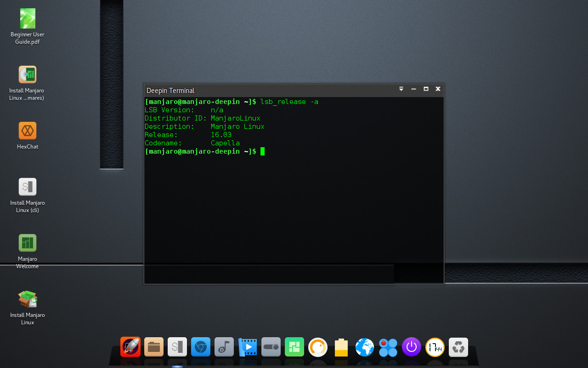Viewport: 588px width, 368px height.
Task: Open the globe network icon in the dock
Action: [x=364, y=347]
